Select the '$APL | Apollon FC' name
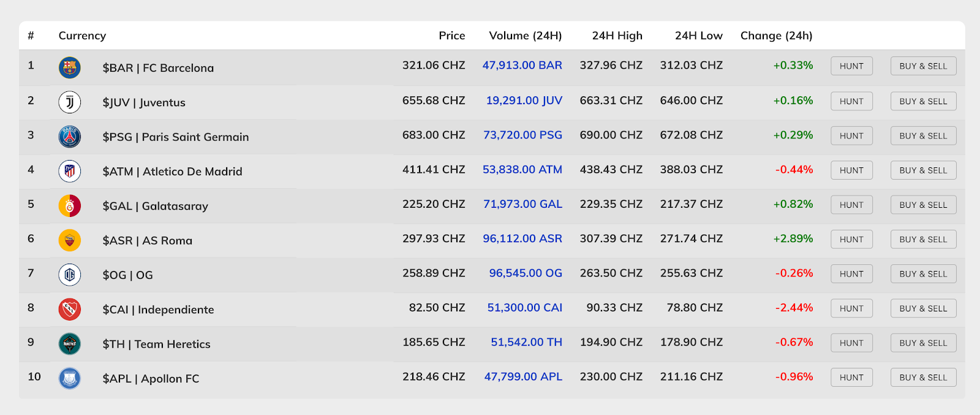 pyautogui.click(x=151, y=379)
